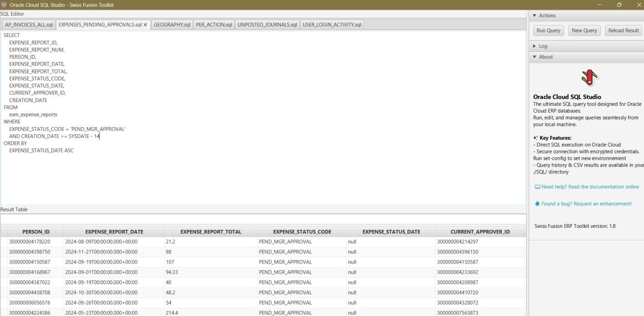Click the 'Found a bug? Request an enhancement!' link

coord(586,204)
